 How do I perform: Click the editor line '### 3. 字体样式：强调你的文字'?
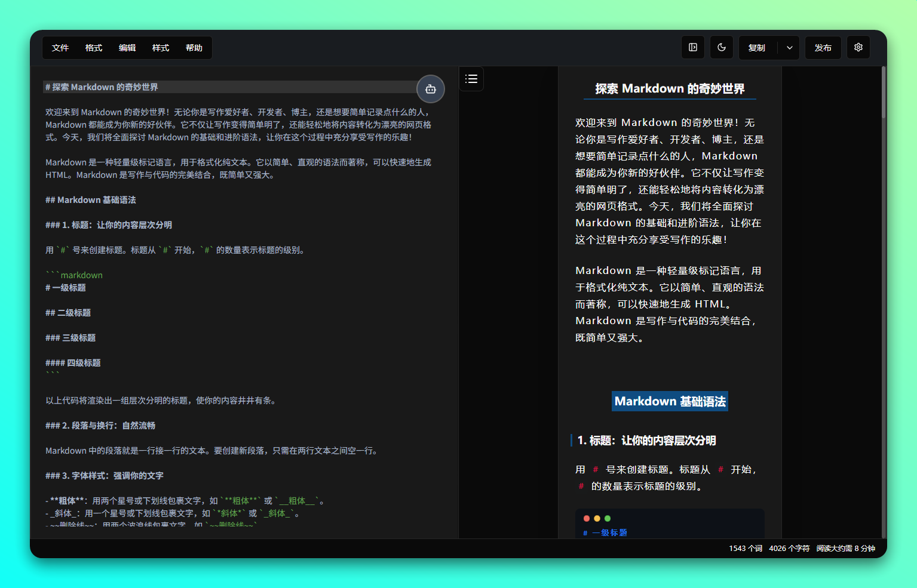(105, 476)
